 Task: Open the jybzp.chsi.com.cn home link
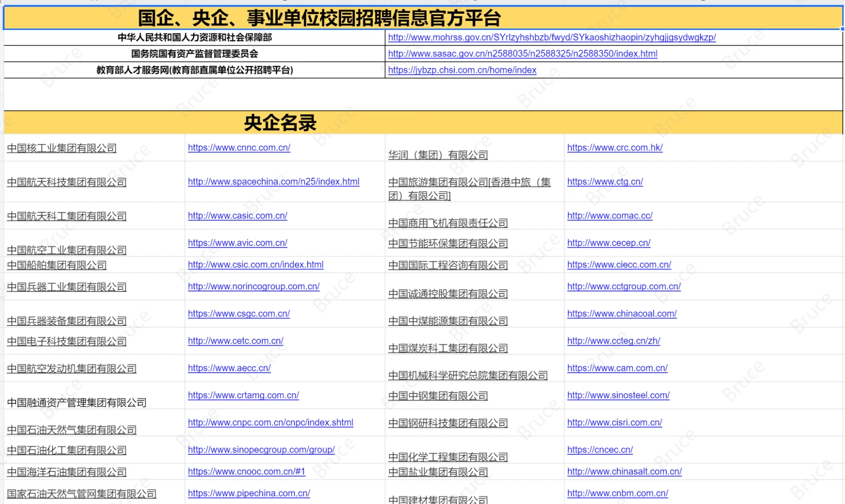[x=462, y=70]
